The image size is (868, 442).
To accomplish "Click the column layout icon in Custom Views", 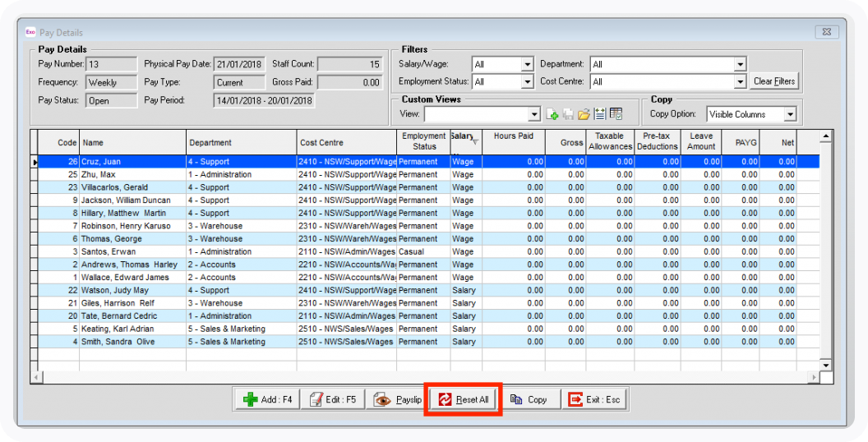I will (599, 114).
